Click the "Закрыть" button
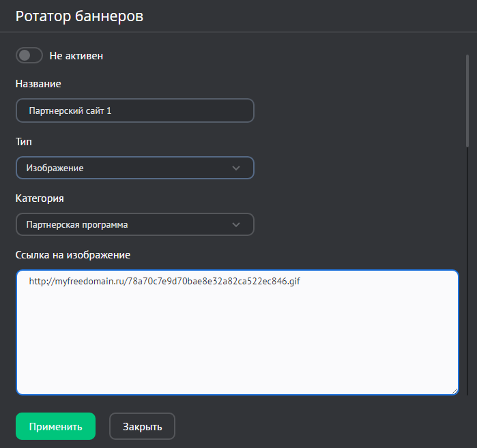477x448 pixels. pos(142,427)
